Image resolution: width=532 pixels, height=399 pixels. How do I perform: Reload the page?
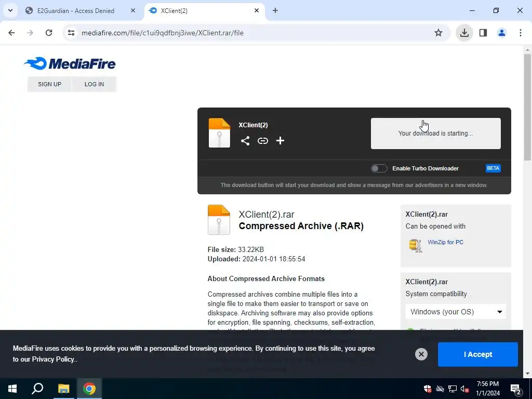pyautogui.click(x=49, y=33)
